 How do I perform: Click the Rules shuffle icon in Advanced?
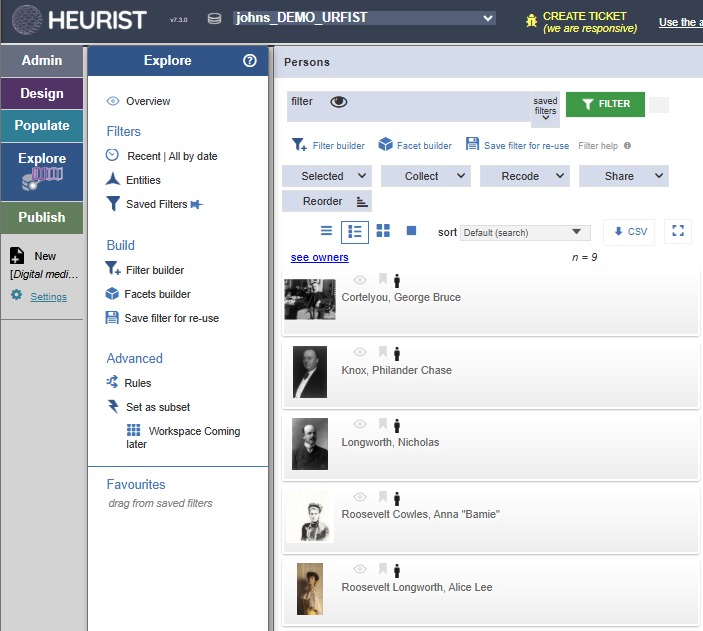[112, 382]
